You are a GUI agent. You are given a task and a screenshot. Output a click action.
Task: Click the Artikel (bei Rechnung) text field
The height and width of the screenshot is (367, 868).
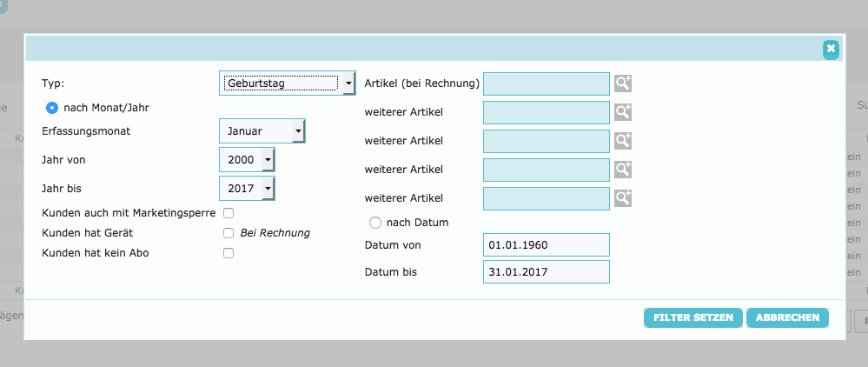546,83
